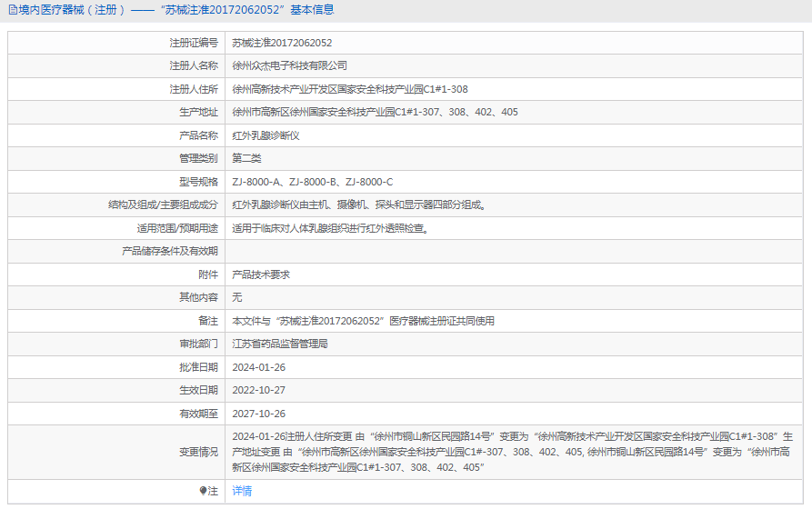
Task: Click the lightbulb icon next to 注
Action: coord(203,491)
